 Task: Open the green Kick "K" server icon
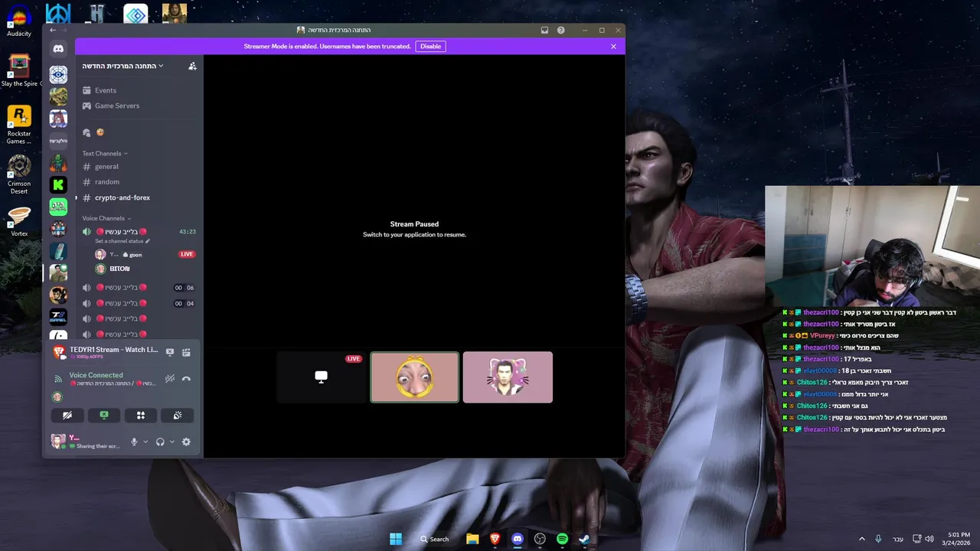click(58, 184)
